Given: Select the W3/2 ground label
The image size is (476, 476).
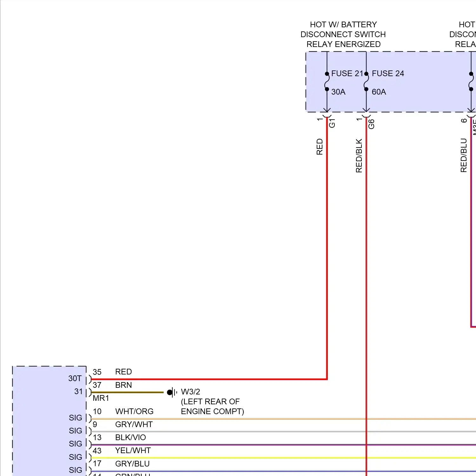Looking at the screenshot, I should (x=190, y=392).
